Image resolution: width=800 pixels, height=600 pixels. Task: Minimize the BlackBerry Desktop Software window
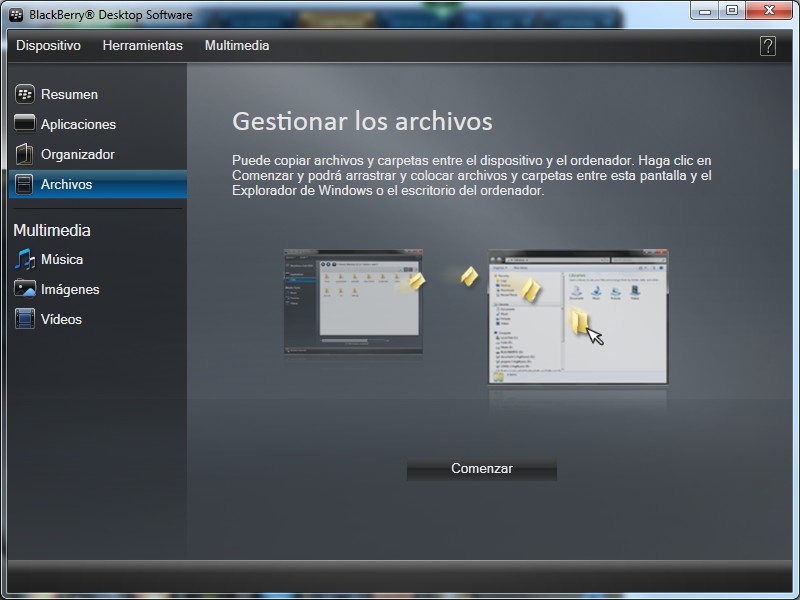pos(705,11)
